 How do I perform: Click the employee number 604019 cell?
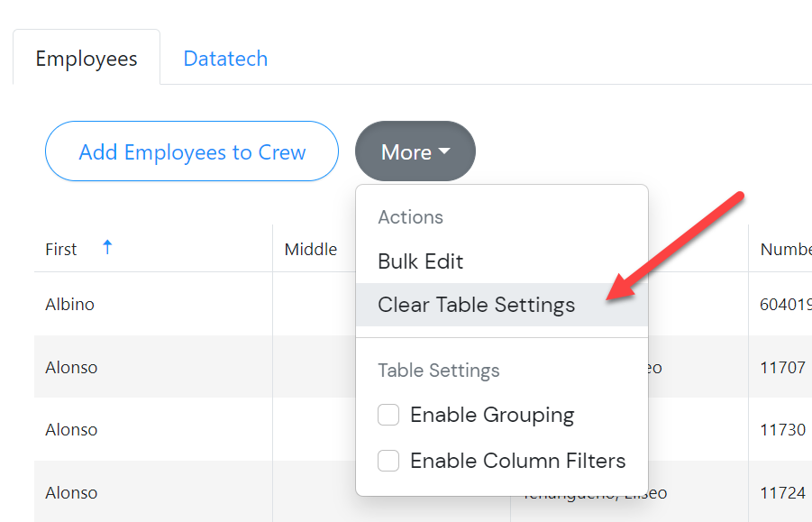pyautogui.click(x=786, y=305)
